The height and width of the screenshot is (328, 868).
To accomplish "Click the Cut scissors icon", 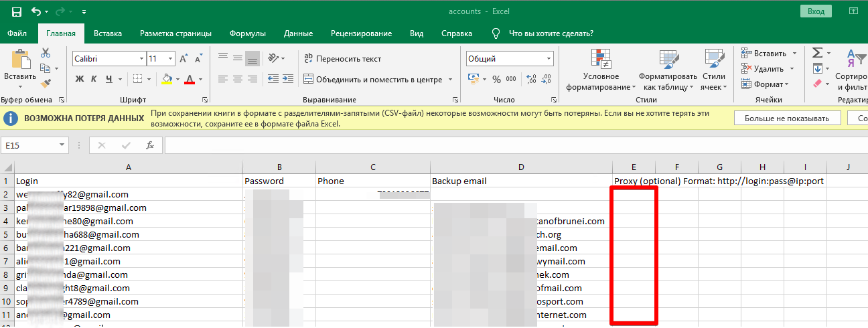I will 46,53.
